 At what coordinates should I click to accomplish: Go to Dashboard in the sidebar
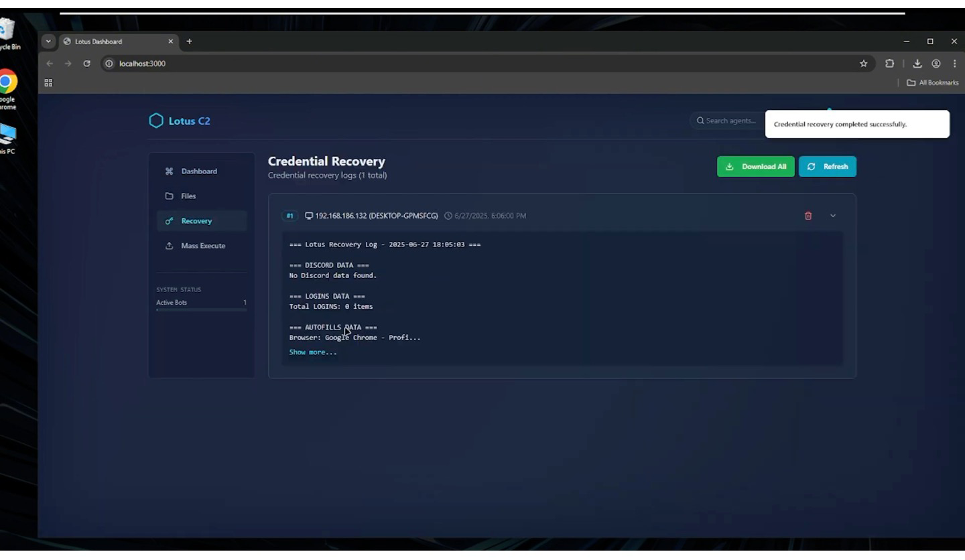point(199,171)
